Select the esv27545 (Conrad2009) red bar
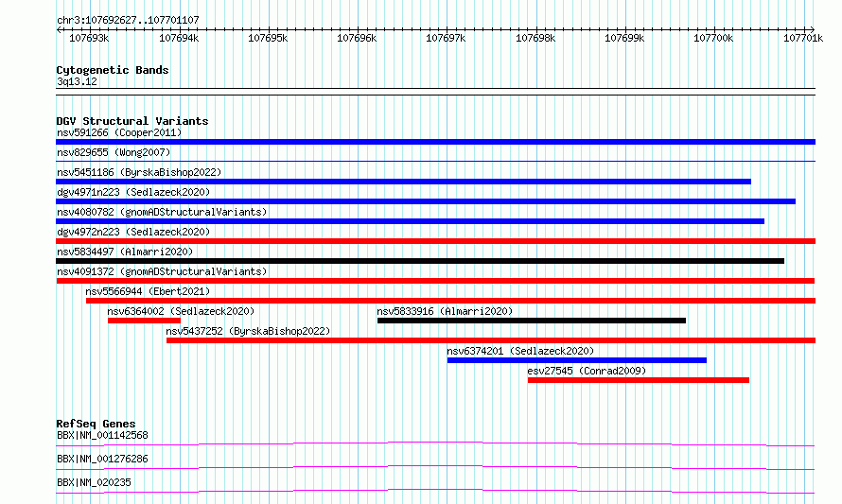Image resolution: width=842 pixels, height=504 pixels. coord(639,380)
